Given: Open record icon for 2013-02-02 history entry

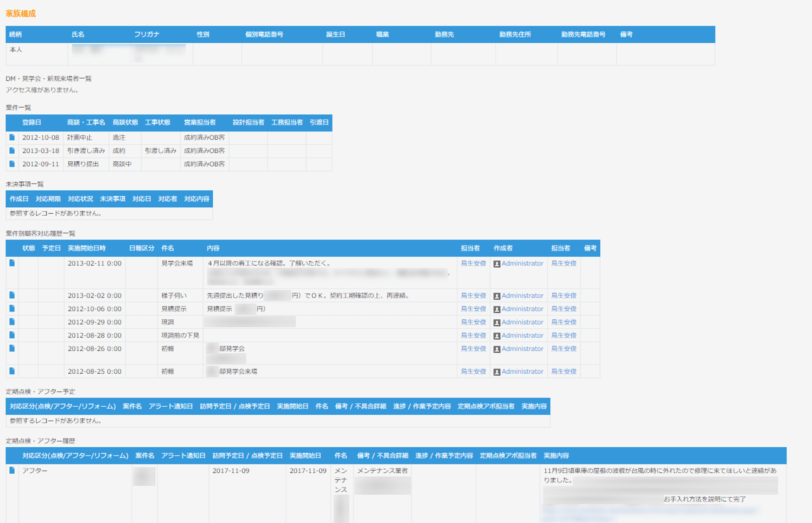Looking at the screenshot, I should click(12, 295).
